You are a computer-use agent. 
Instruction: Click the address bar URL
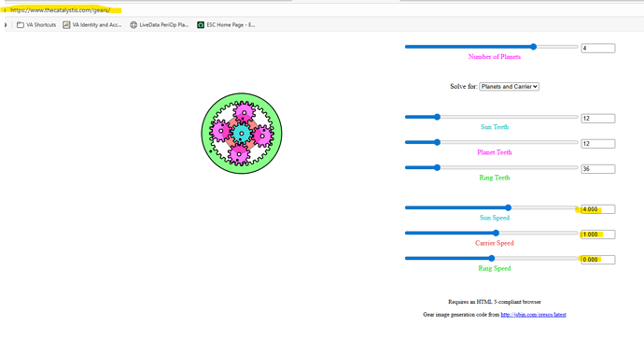(61, 10)
